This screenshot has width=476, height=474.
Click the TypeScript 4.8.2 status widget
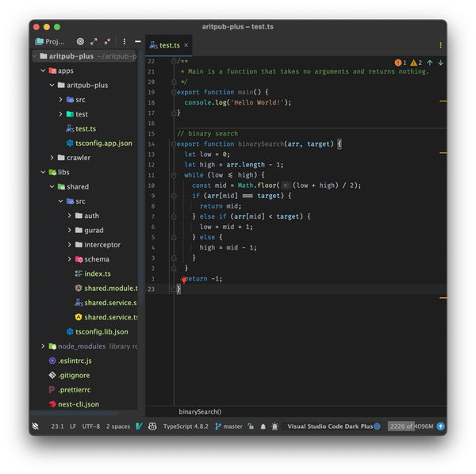click(185, 426)
